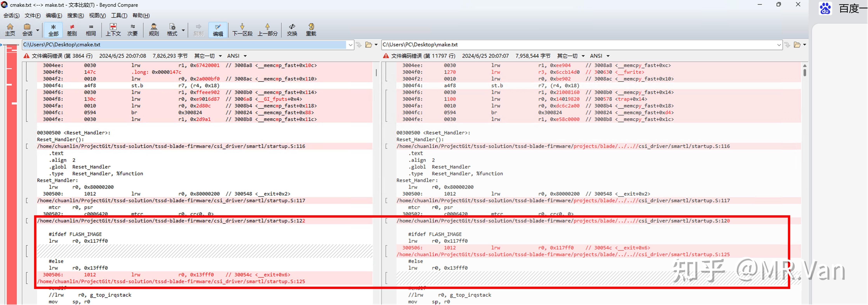Toggle 差别 (Differences) display filter
Viewport: 868px width, 305px height.
pos(72,30)
